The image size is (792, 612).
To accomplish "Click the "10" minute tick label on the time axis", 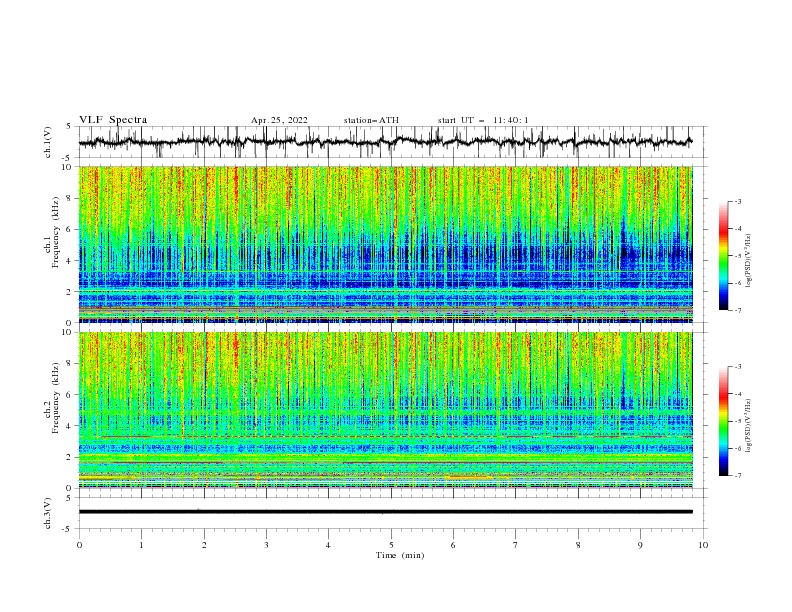I will (x=703, y=545).
